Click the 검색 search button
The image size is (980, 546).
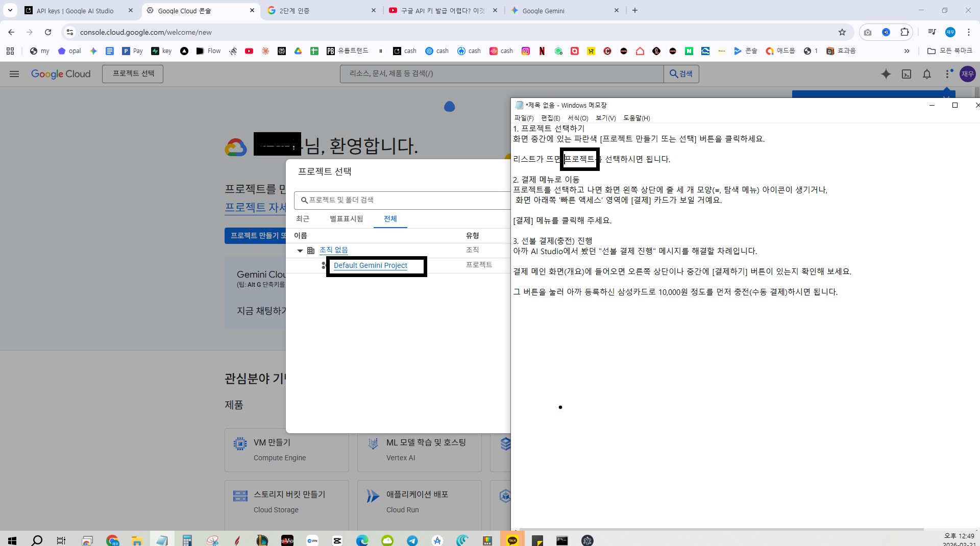pyautogui.click(x=681, y=74)
